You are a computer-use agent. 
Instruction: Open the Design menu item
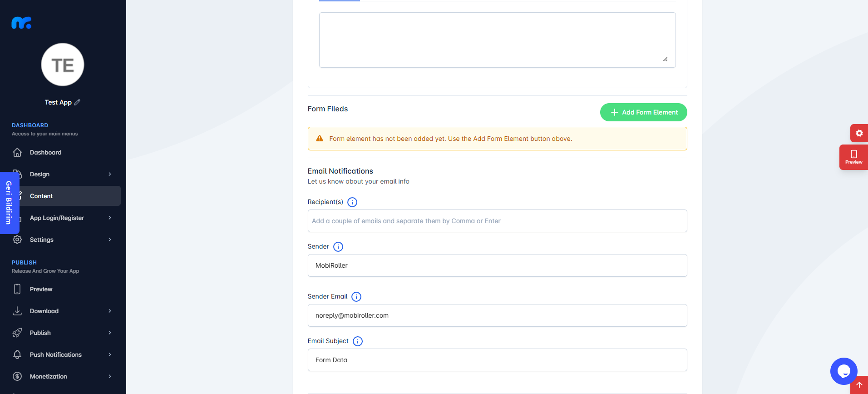(x=39, y=174)
